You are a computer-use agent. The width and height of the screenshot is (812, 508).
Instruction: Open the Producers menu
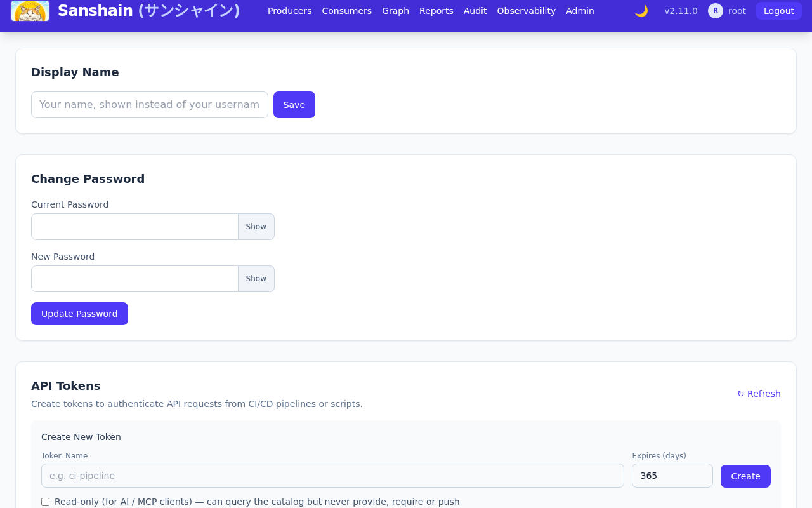click(x=289, y=11)
